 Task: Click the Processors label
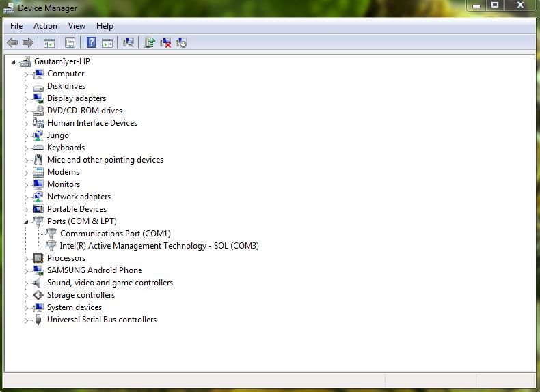66,258
